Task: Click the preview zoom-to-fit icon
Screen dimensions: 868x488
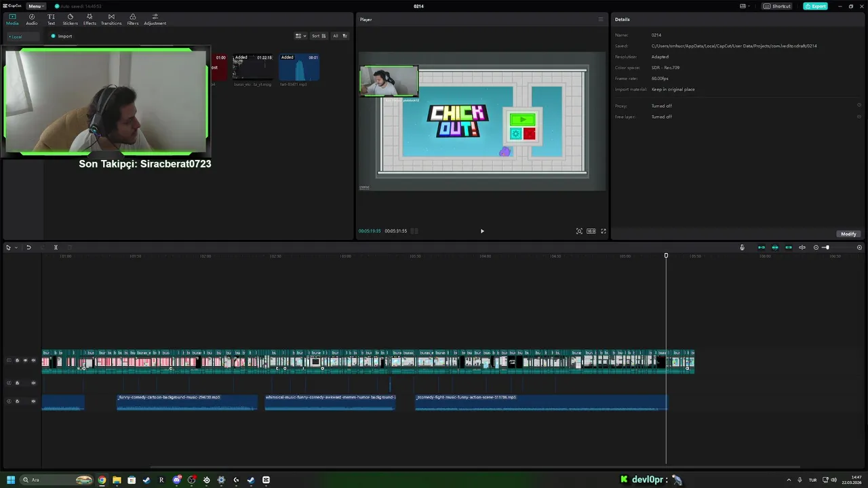Action: coord(579,231)
